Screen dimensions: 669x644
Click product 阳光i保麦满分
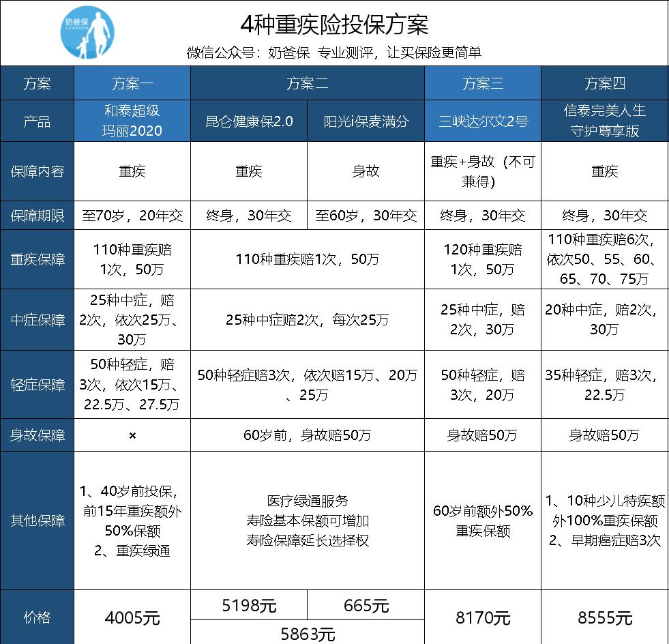click(x=366, y=121)
